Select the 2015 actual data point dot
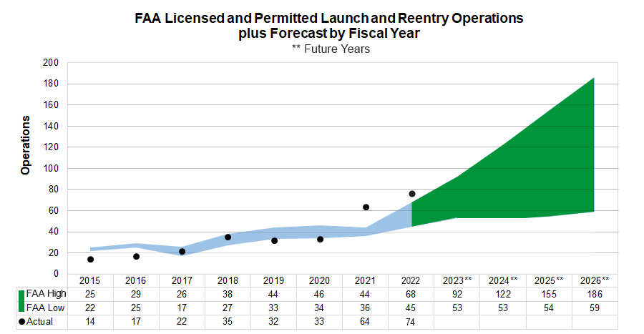 pos(90,260)
